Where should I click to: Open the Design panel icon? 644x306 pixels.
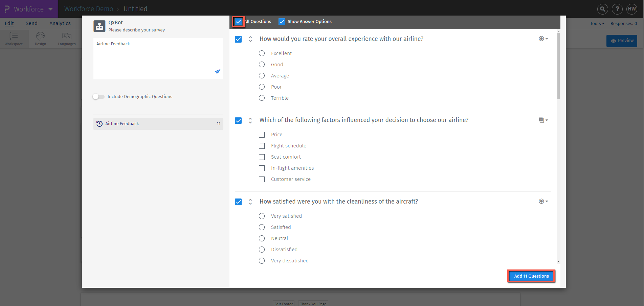(x=40, y=39)
